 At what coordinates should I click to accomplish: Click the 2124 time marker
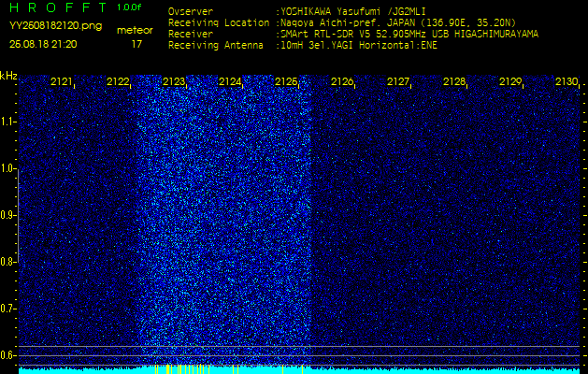pos(230,81)
